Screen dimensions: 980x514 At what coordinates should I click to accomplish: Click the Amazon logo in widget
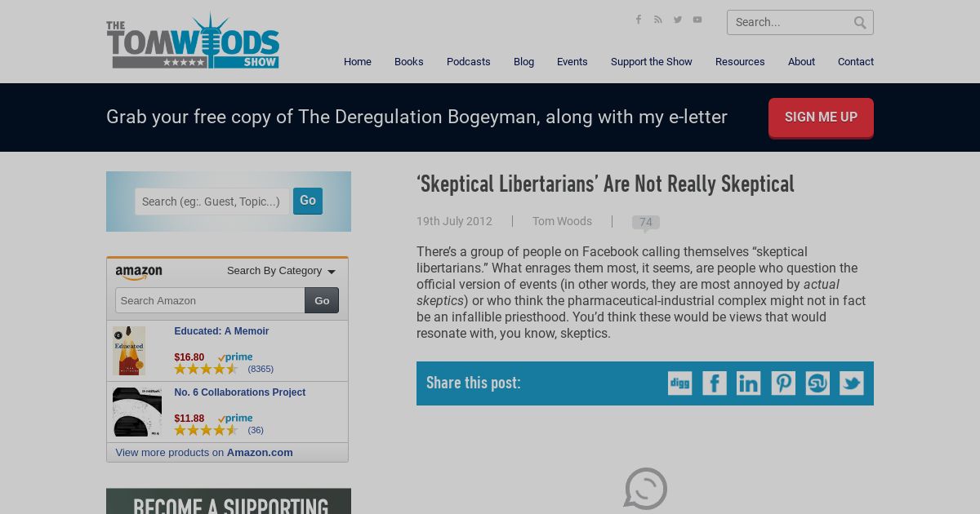(139, 273)
